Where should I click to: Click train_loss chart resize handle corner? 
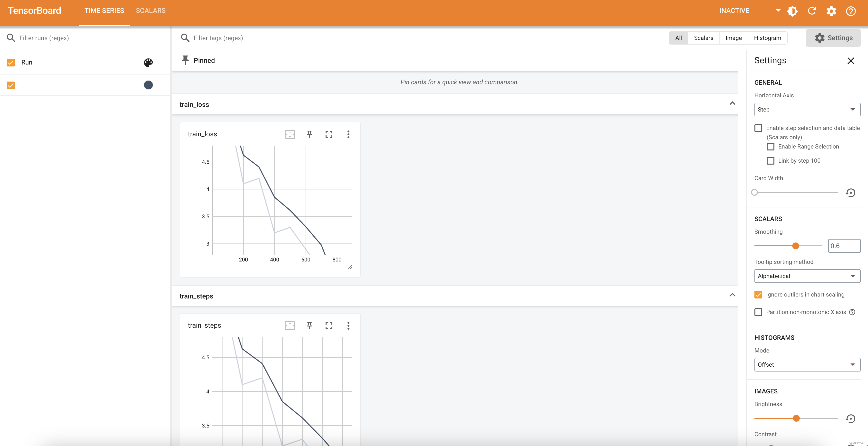tap(350, 267)
